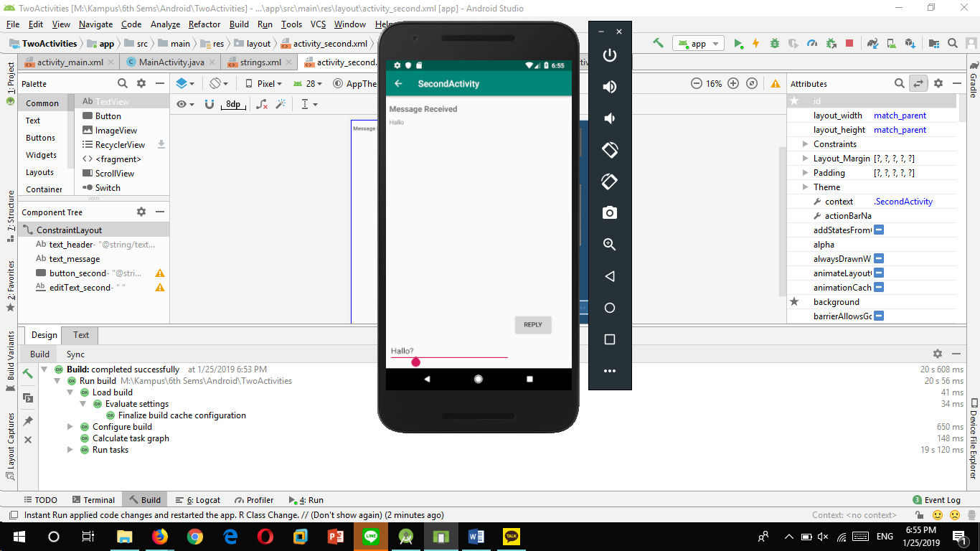Image resolution: width=980 pixels, height=551 pixels.
Task: Open the Event Log in the status bar
Action: 942,499
